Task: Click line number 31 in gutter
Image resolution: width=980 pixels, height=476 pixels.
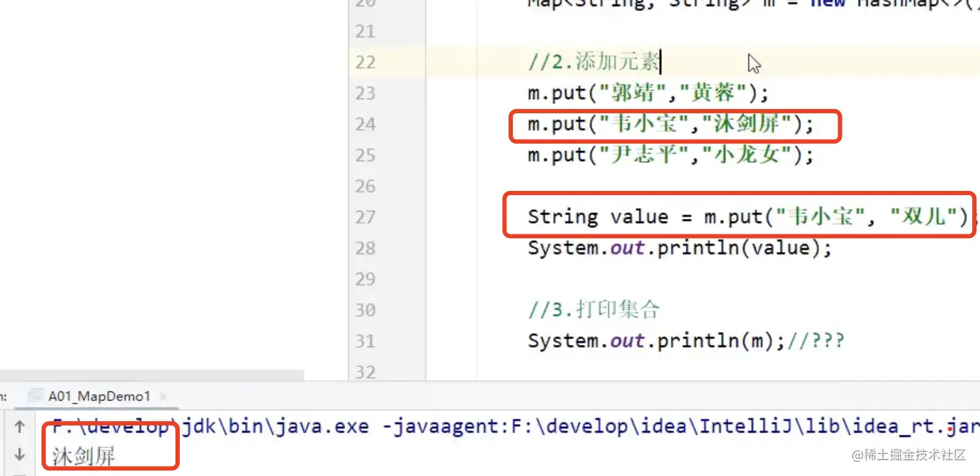Action: (x=365, y=342)
